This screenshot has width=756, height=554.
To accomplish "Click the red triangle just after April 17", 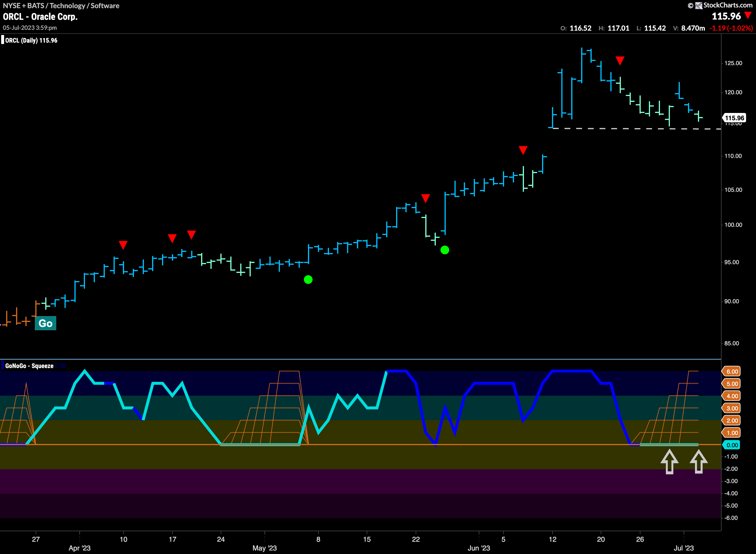I will pyautogui.click(x=191, y=235).
